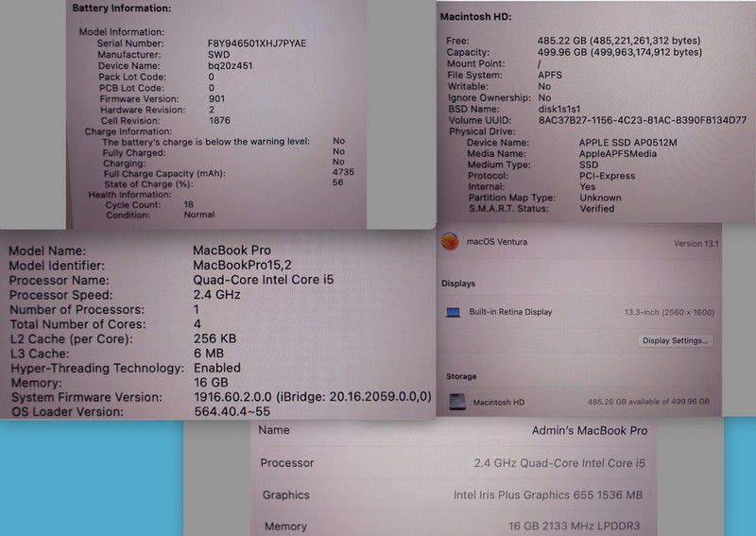The height and width of the screenshot is (536, 756).
Task: Click 485.26 GB available of 499.96 GB
Action: [648, 402]
